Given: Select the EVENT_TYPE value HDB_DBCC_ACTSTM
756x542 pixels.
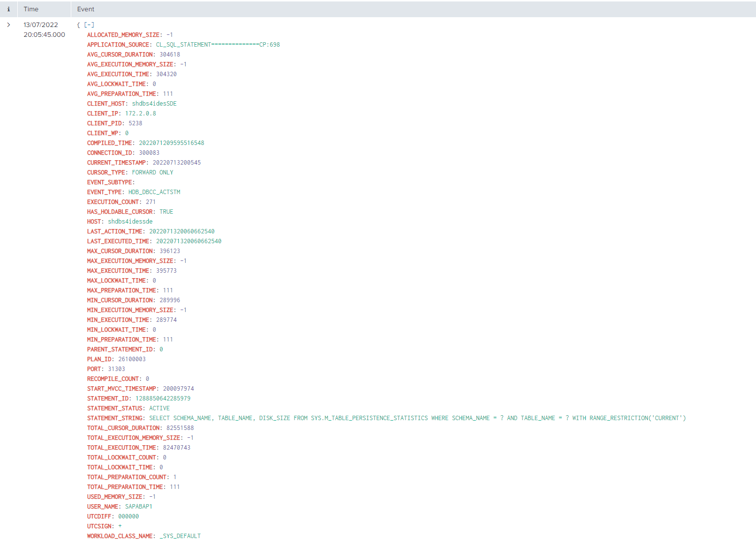Looking at the screenshot, I should [154, 192].
